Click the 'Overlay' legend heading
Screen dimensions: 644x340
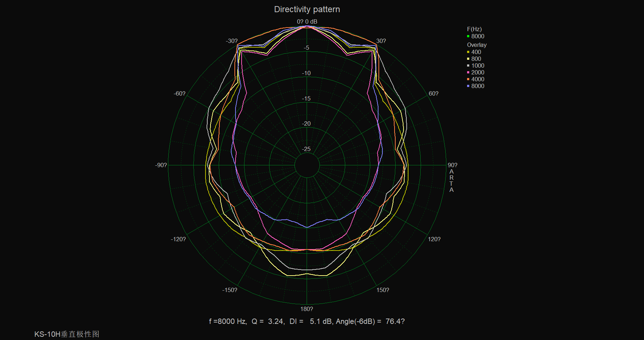[477, 45]
